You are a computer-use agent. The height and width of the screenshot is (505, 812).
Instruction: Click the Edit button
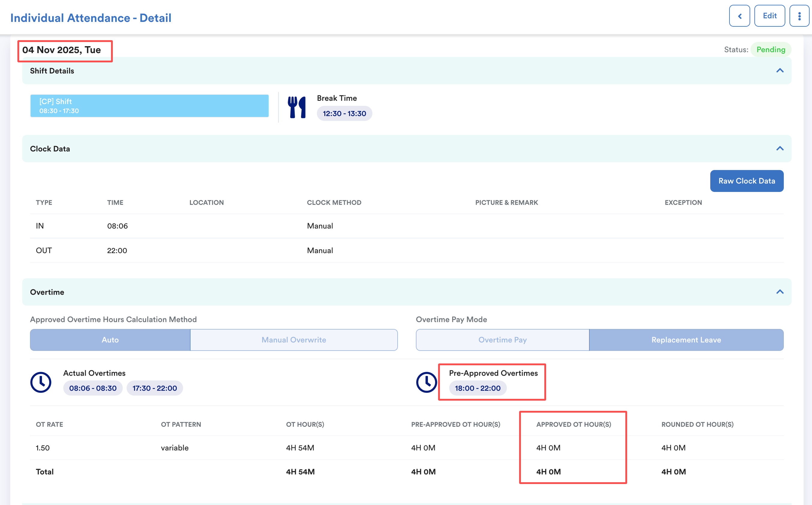(769, 16)
